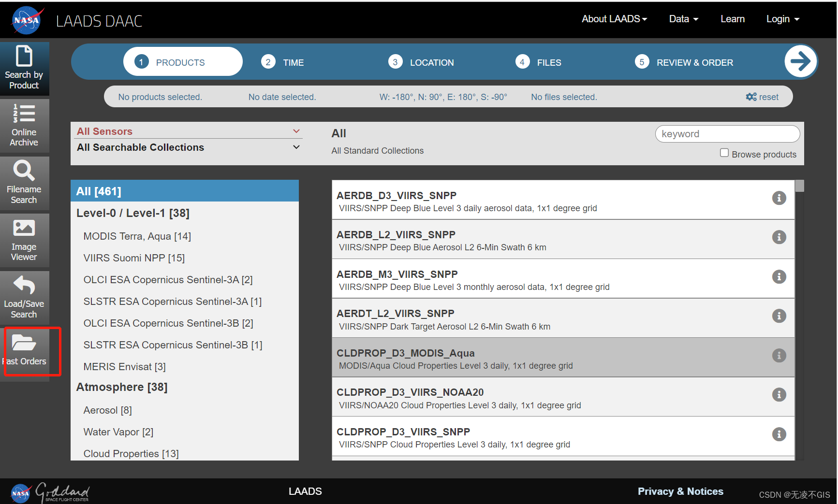Click into the keyword search field
The width and height of the screenshot is (838, 504).
[727, 134]
